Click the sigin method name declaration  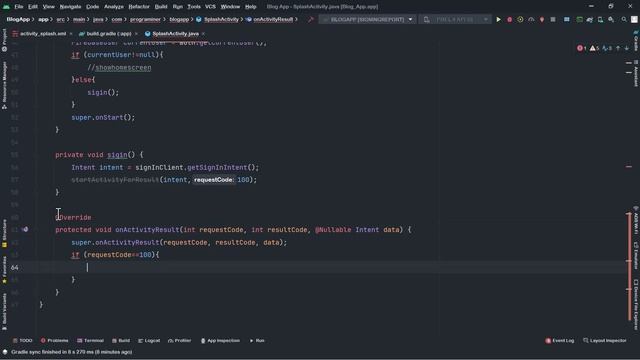(117, 155)
